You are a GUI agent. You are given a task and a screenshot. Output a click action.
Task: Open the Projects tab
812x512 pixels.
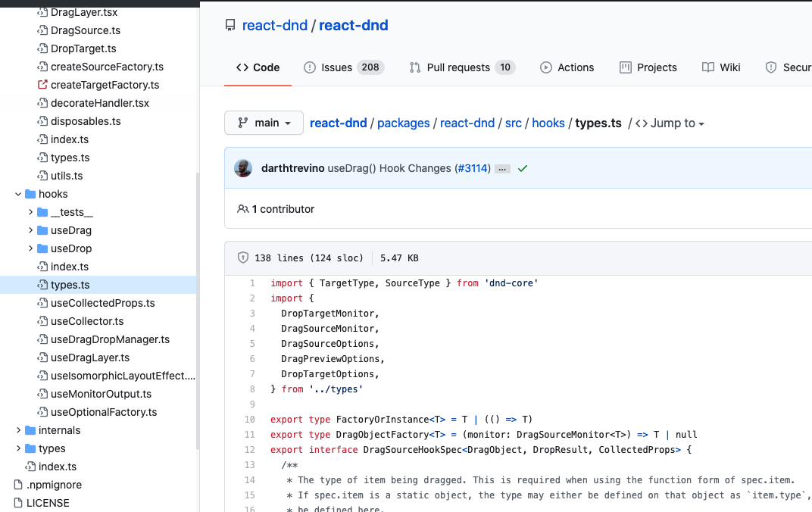coord(648,67)
